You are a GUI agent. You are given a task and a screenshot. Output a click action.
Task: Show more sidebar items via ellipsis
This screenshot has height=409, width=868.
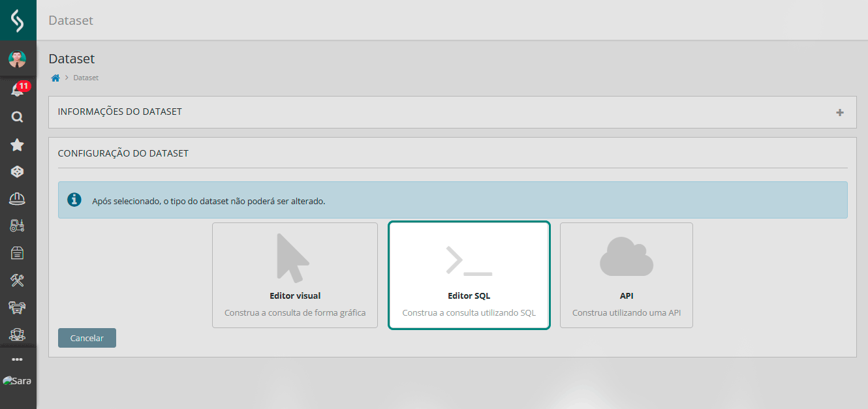pos(18,359)
